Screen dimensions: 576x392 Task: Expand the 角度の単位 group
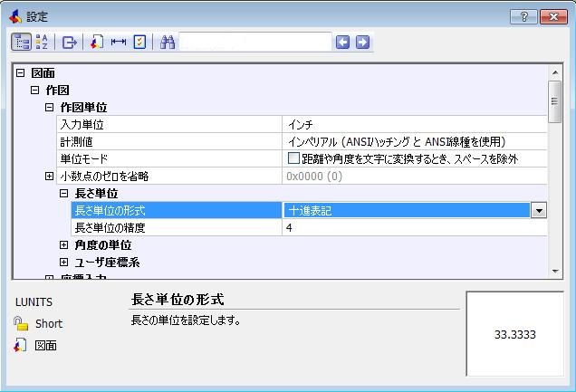coord(64,244)
